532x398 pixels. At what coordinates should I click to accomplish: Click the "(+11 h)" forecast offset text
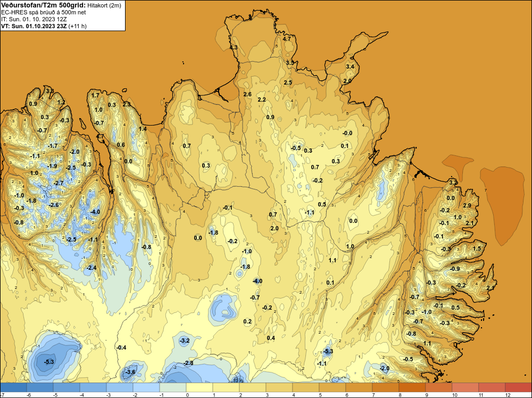[x=77, y=26]
